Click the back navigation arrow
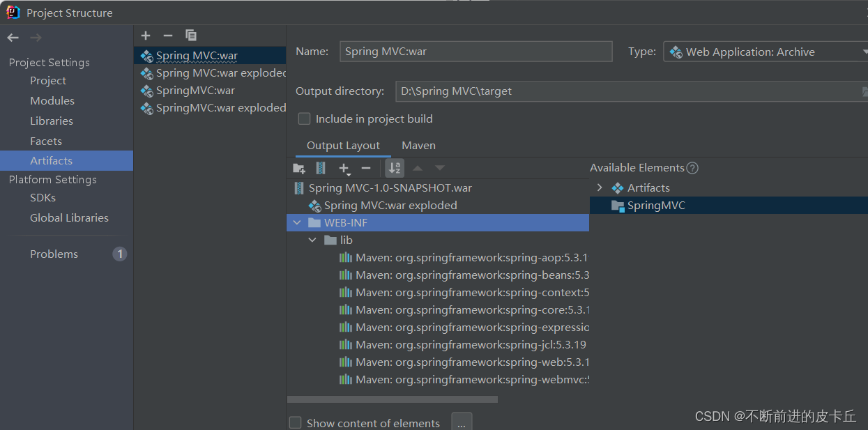This screenshot has width=868, height=430. tap(13, 38)
